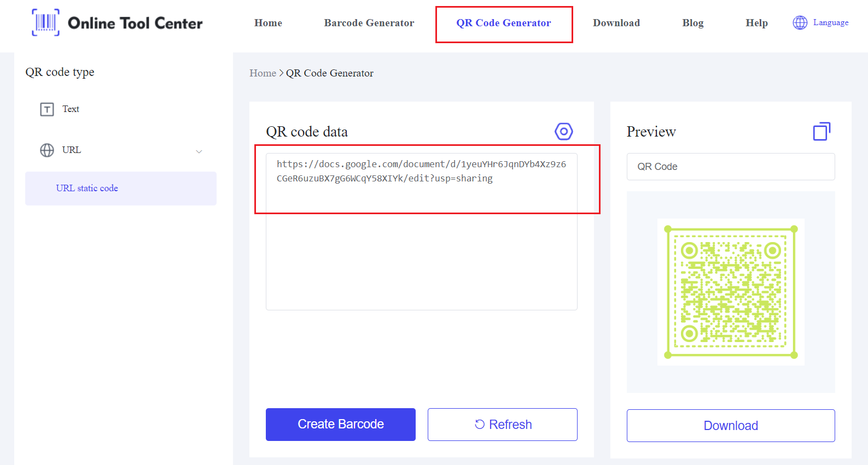
Task: Click the QR code type heading
Action: coord(60,72)
